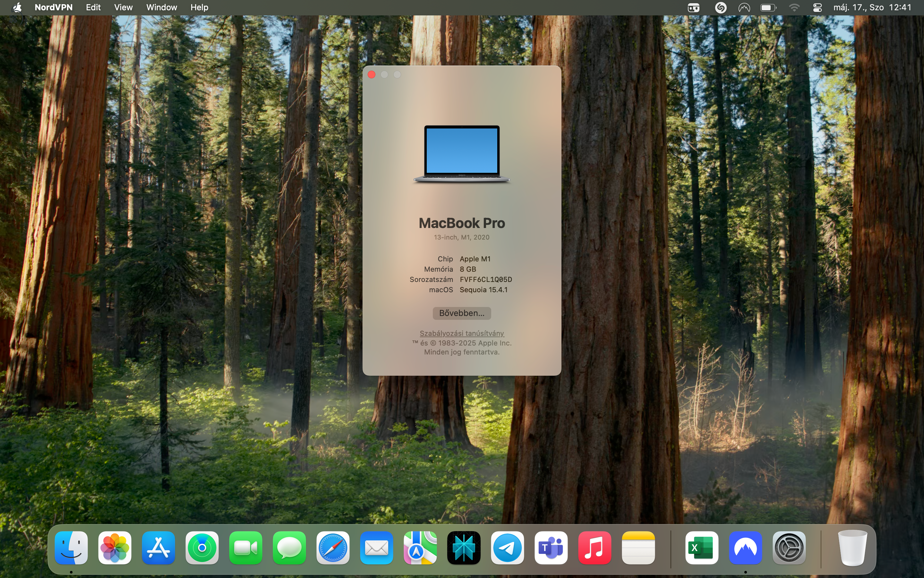Click the swirl-shaped menu bar icon
The height and width of the screenshot is (578, 924).
pos(721,8)
